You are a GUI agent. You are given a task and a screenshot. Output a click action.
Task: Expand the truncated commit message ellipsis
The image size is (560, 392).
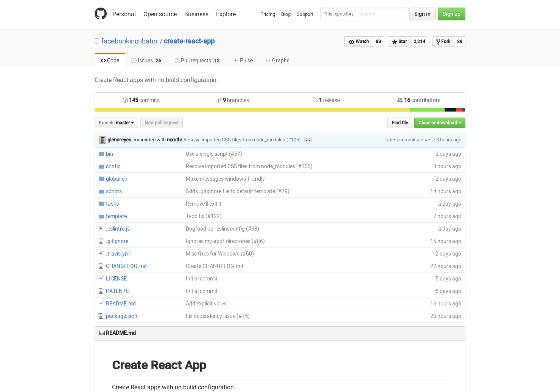pos(308,140)
